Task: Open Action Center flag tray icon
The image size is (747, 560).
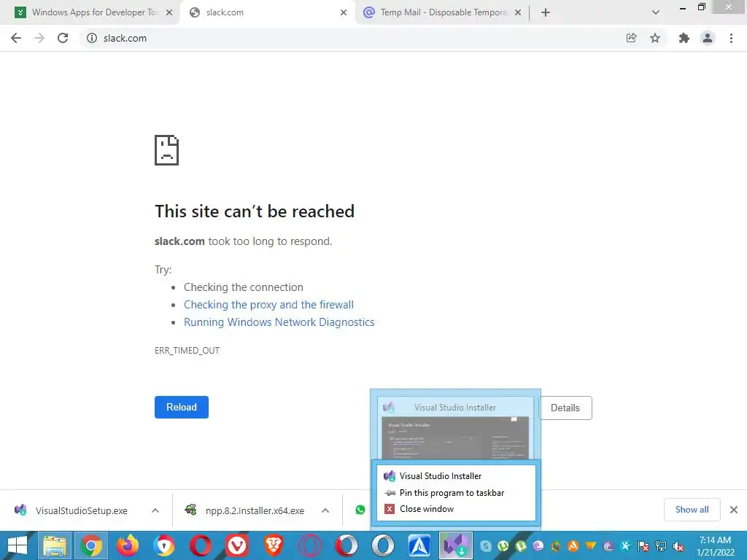Action: (643, 546)
